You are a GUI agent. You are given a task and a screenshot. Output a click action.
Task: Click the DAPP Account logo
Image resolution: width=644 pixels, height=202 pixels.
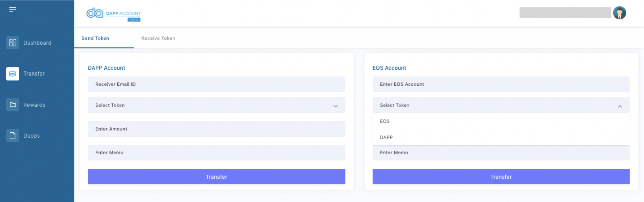113,14
